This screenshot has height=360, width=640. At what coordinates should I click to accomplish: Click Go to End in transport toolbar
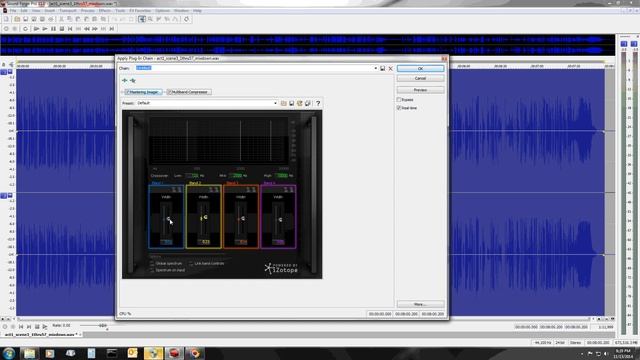pos(111,29)
